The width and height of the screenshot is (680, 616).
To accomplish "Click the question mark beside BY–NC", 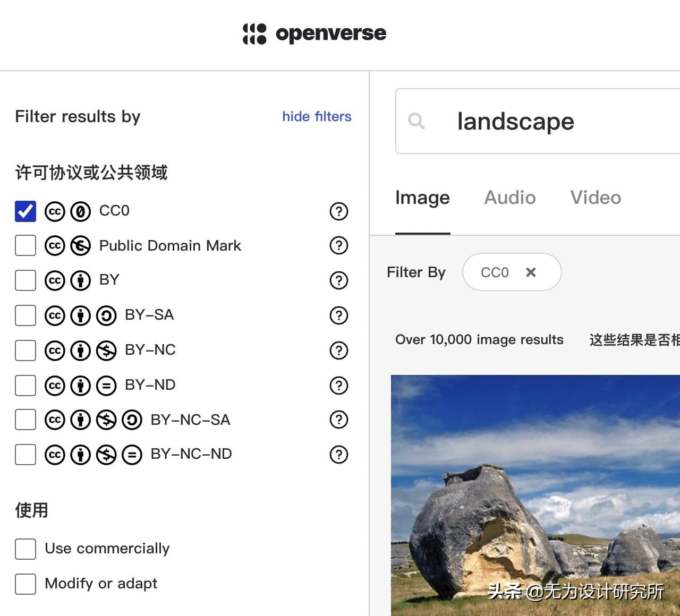I will [338, 350].
